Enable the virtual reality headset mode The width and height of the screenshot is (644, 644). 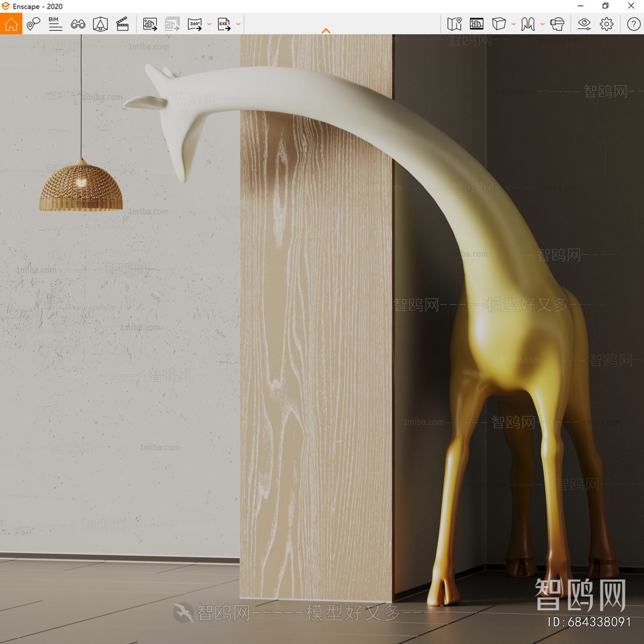[x=557, y=24]
